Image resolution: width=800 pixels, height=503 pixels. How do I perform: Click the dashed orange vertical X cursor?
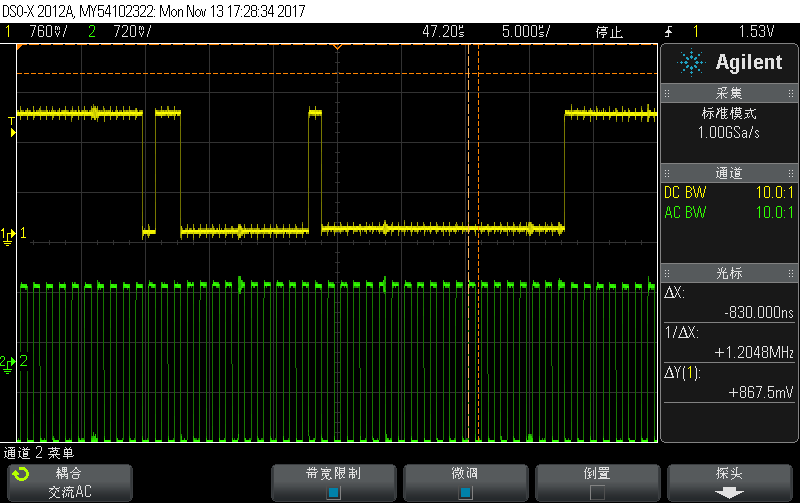[x=479, y=242]
